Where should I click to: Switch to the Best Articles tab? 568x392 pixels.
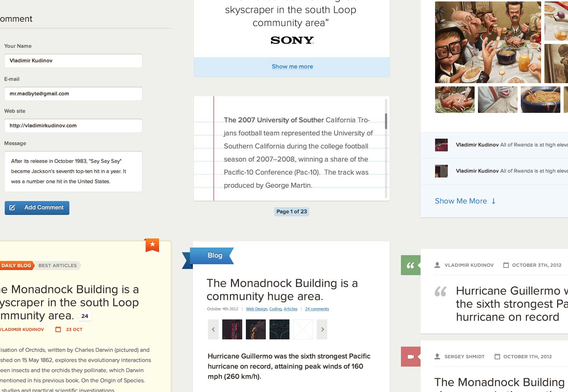point(58,265)
